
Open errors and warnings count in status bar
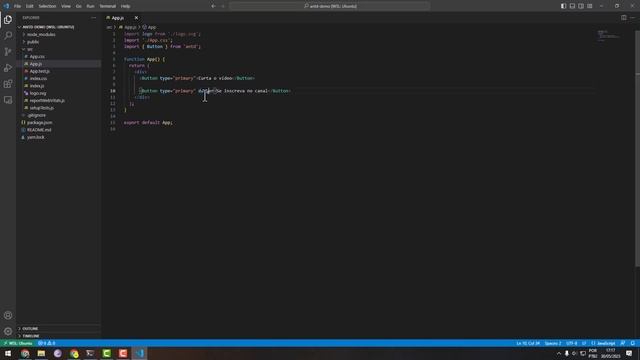[47, 343]
